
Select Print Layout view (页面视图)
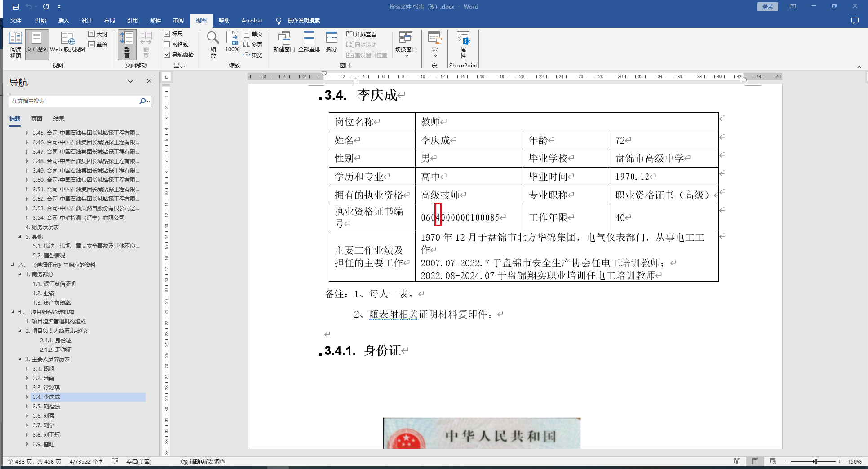pyautogui.click(x=37, y=45)
